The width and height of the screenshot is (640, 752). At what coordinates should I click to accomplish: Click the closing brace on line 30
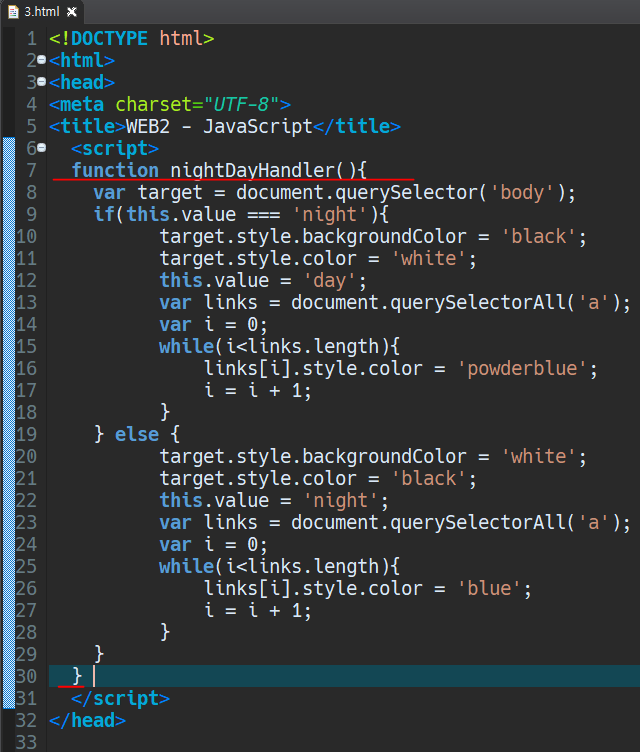point(77,677)
